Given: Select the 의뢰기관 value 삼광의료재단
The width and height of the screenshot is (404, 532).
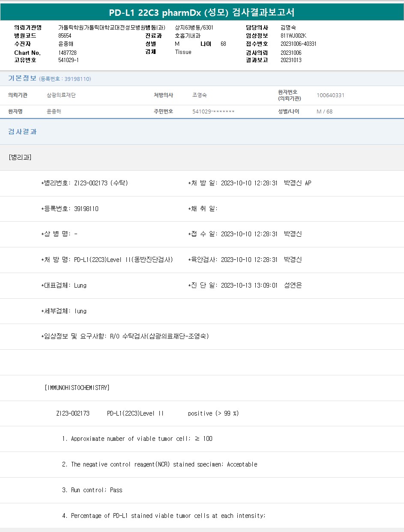Looking at the screenshot, I should click(61, 95).
